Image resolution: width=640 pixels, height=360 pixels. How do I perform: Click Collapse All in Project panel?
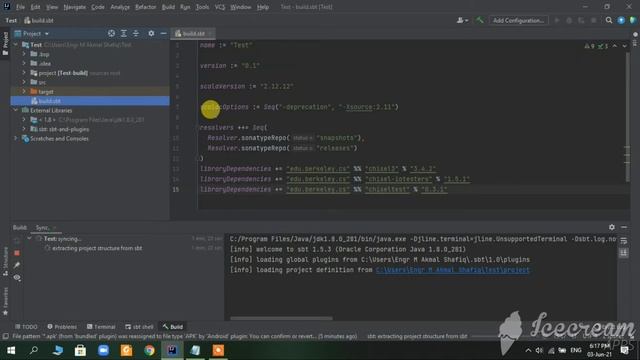click(136, 33)
